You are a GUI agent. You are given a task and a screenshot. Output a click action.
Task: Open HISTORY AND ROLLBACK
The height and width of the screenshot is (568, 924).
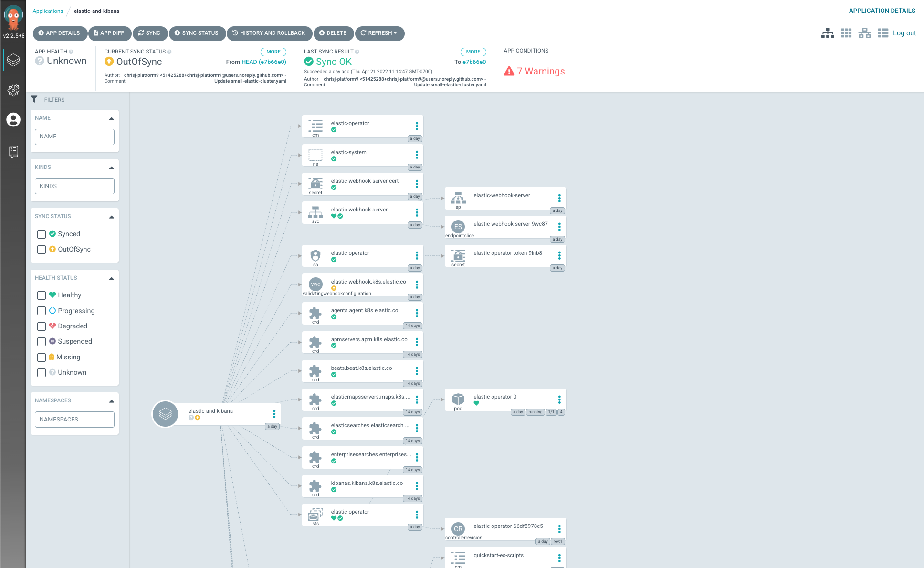tap(269, 33)
